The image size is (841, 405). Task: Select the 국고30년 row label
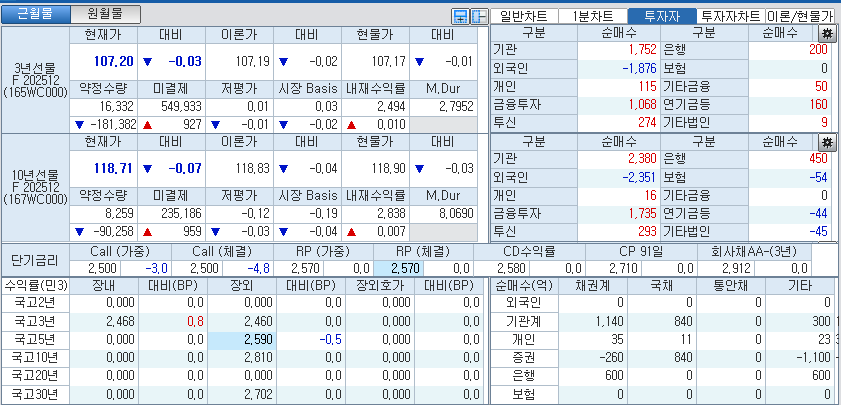(x=35, y=394)
